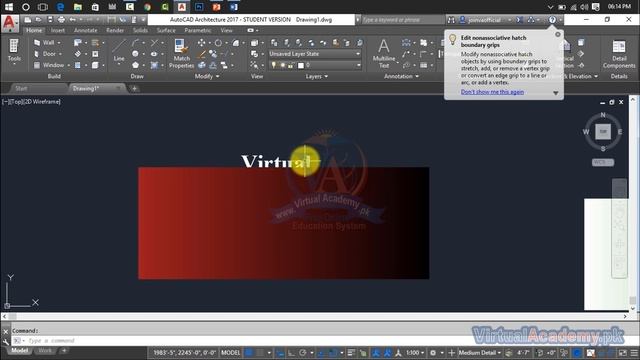Viewport: 640px width, 360px height.
Task: Toggle Polar tracking in status bar
Action: tap(303, 353)
